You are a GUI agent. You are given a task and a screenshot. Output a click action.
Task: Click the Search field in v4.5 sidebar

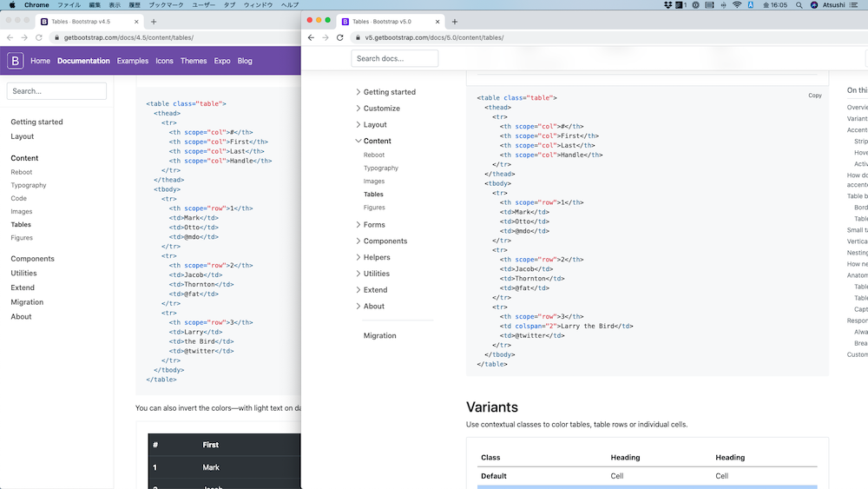pos(56,91)
